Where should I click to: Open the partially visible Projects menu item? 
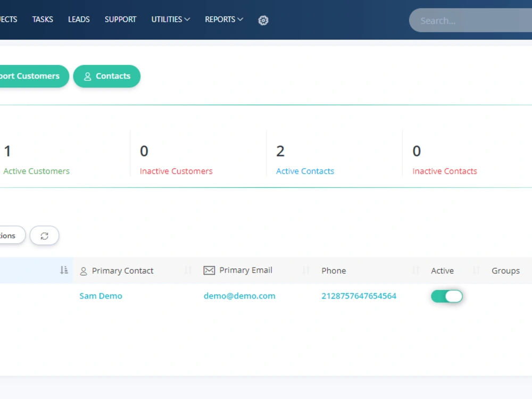pyautogui.click(x=8, y=19)
